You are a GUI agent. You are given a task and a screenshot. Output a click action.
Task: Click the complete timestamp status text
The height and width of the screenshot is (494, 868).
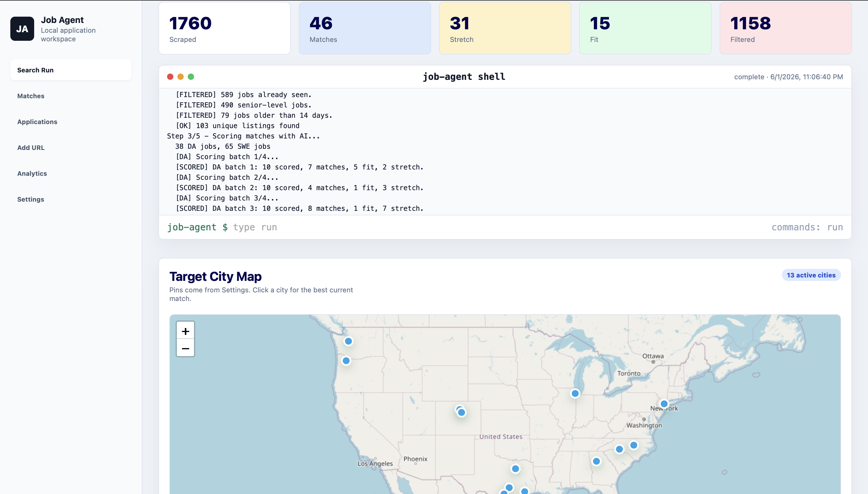click(788, 77)
